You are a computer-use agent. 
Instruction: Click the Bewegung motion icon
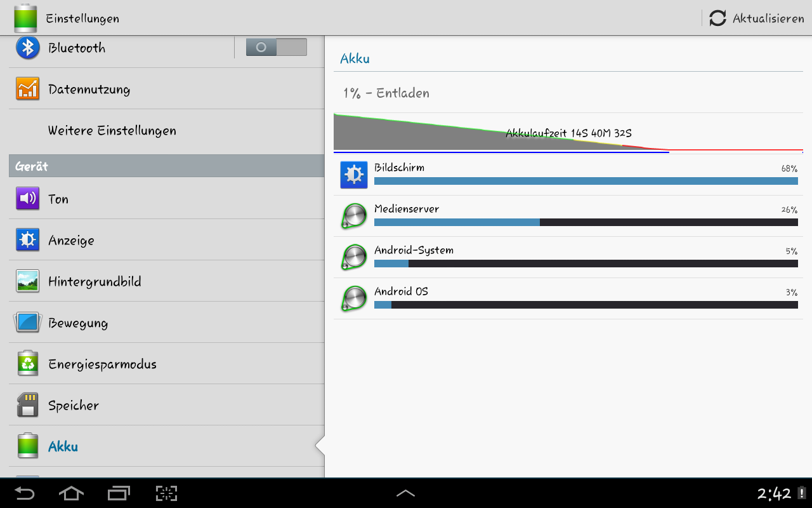tap(28, 323)
